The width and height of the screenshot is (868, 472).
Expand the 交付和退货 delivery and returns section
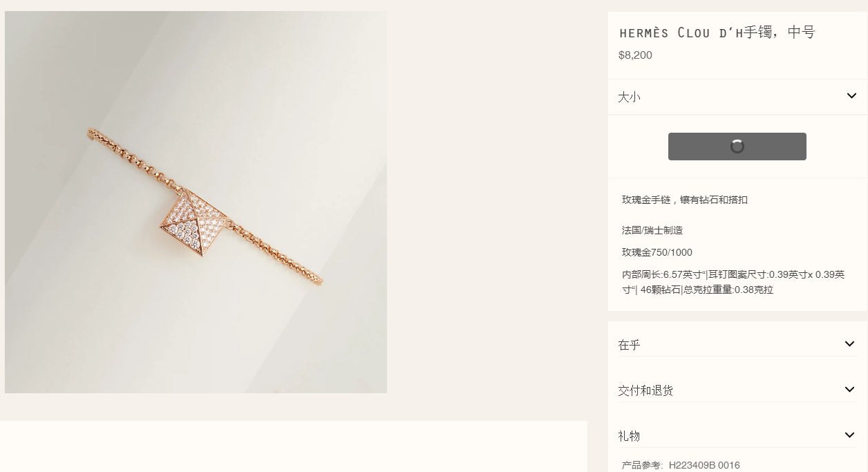(x=737, y=390)
